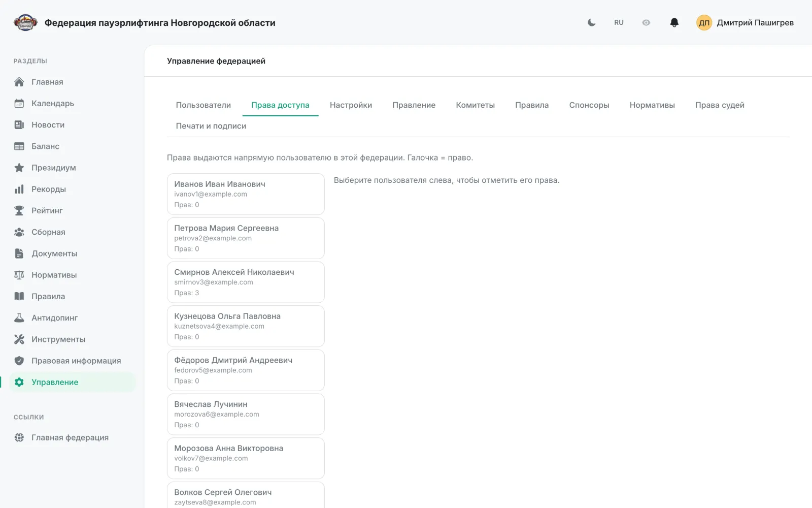This screenshot has width=812, height=508.
Task: Select user Кузнецова Ольга Павловна
Action: point(246,326)
